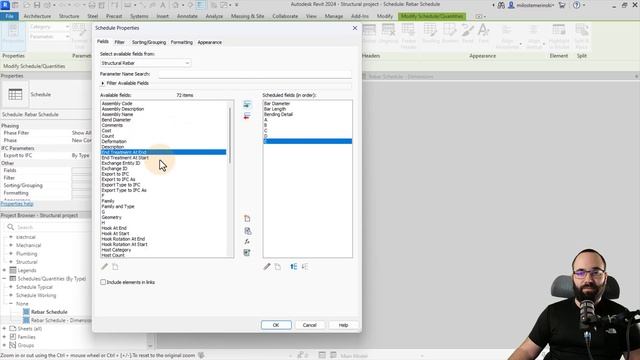Click the Autodesk App Store cart icon in the title bar
The width and height of the screenshot is (640, 360).
[562, 5]
